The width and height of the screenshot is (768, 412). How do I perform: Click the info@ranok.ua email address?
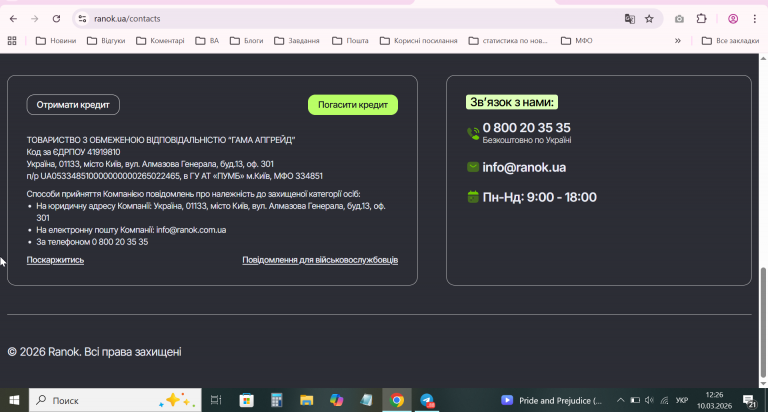click(x=524, y=167)
